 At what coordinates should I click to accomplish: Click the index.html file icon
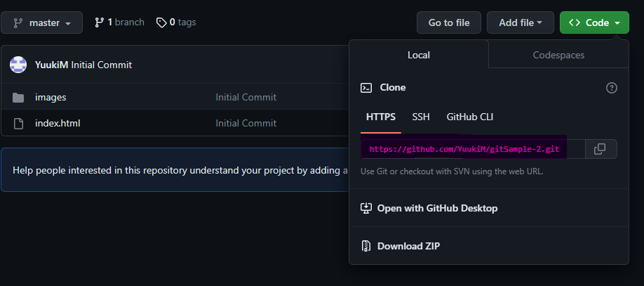tap(19, 124)
